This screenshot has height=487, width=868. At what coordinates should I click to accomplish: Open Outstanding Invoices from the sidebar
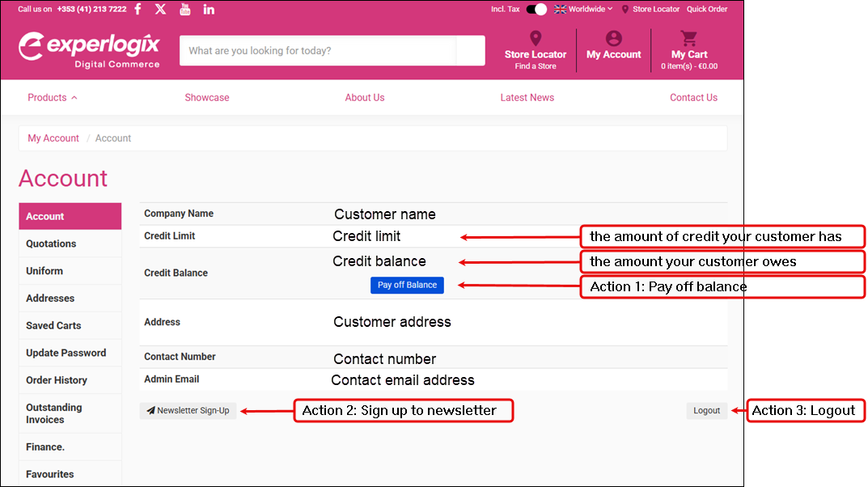point(54,413)
